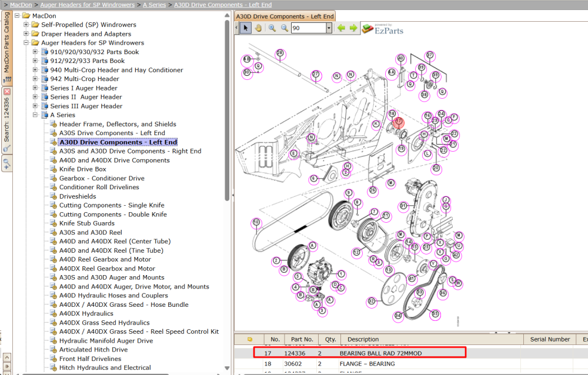Click the Qty. column header
This screenshot has height=375, width=588.
click(330, 339)
